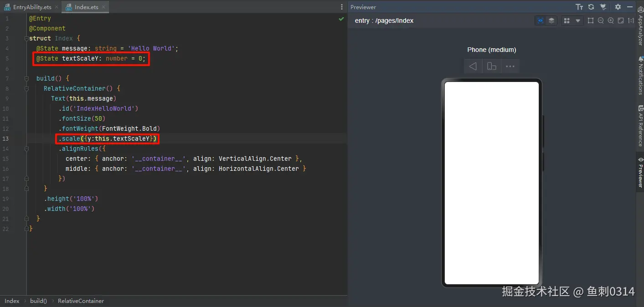Click VerticalAlign.Center on line 15

coord(255,159)
